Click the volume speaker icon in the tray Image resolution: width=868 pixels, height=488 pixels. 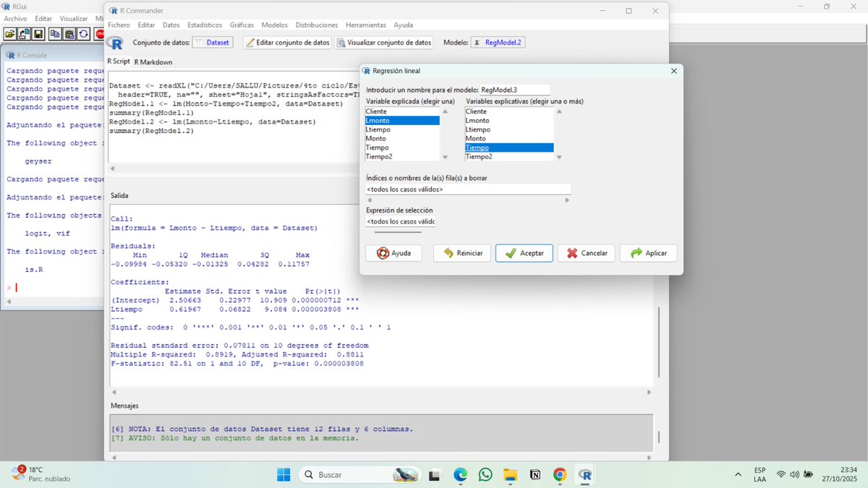coord(795,474)
